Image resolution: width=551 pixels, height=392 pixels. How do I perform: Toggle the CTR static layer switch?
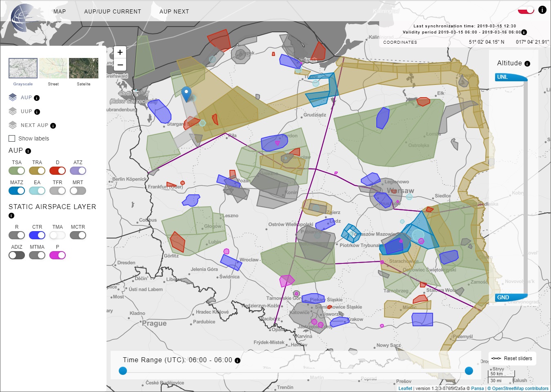[37, 235]
